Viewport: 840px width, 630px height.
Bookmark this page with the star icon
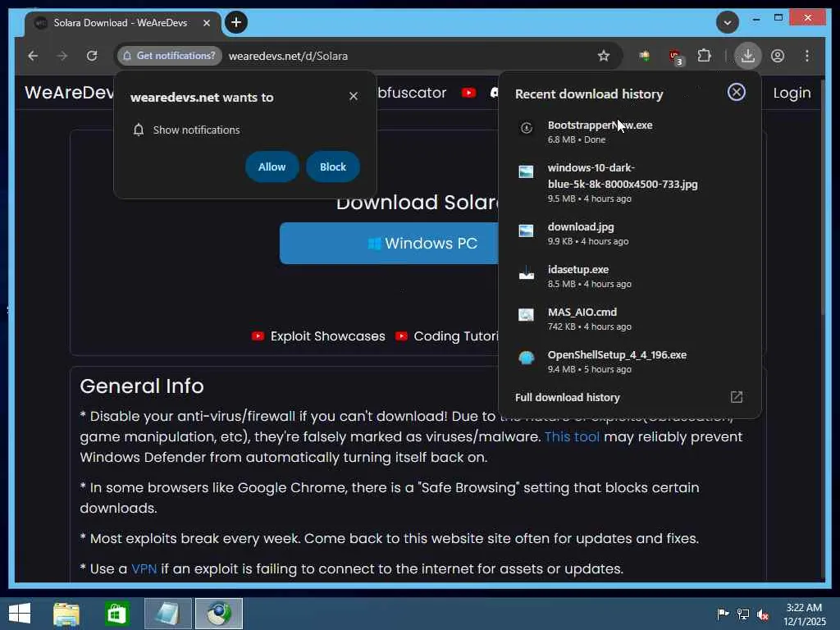pos(604,56)
